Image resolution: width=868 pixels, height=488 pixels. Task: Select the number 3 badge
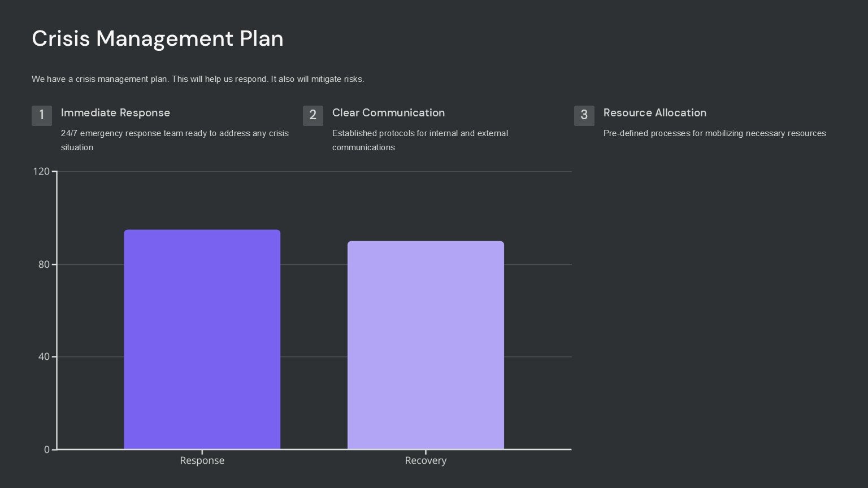(x=584, y=115)
